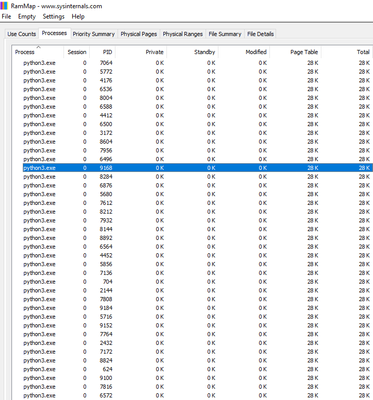Switch to the File Summary tab
Image resolution: width=373 pixels, height=400 pixels.
pos(225,34)
